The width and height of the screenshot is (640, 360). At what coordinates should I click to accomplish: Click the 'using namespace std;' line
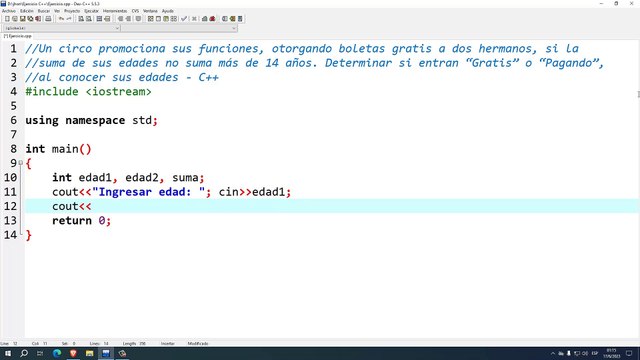point(91,120)
